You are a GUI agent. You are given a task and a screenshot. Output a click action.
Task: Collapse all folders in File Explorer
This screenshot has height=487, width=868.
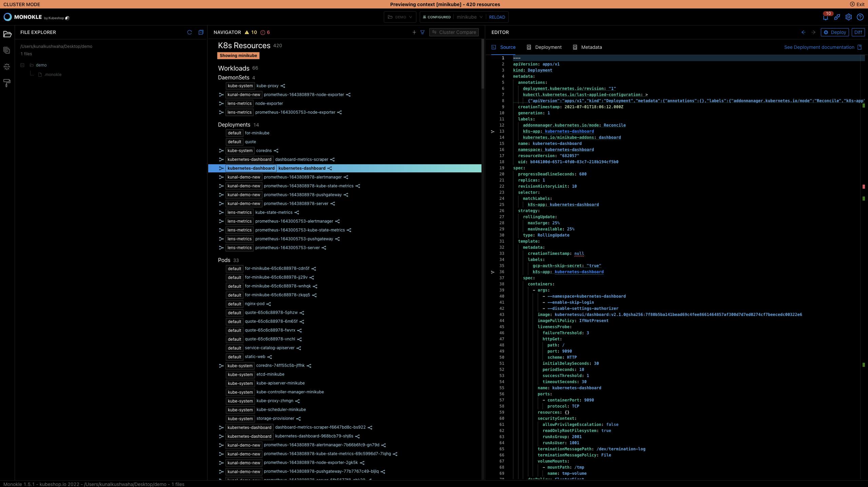click(201, 32)
